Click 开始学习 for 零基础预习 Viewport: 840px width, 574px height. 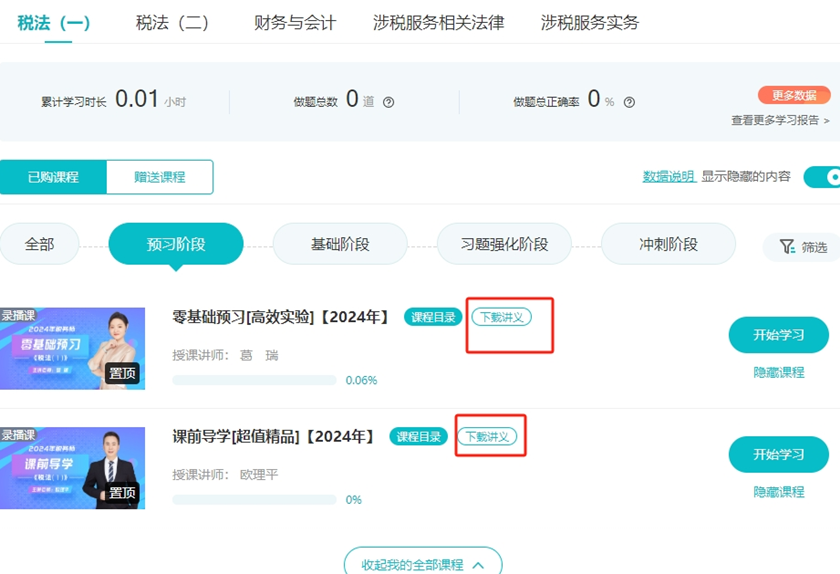(x=778, y=335)
